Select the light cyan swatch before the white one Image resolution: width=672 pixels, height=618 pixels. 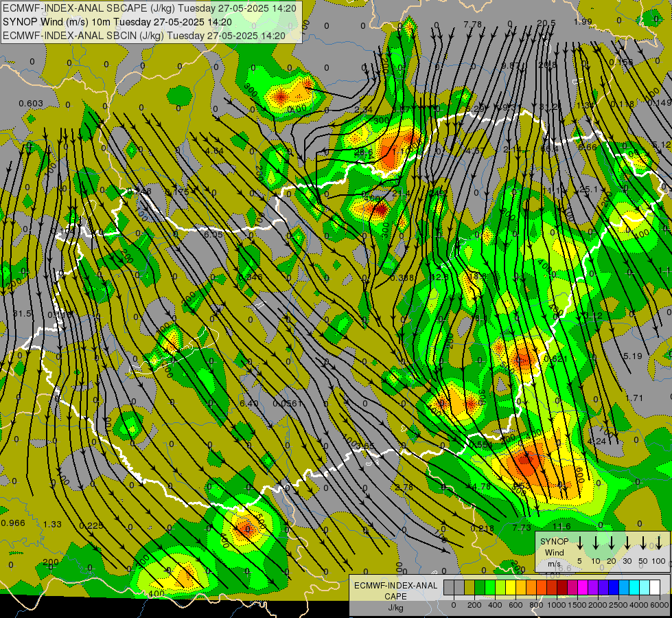coord(644,587)
